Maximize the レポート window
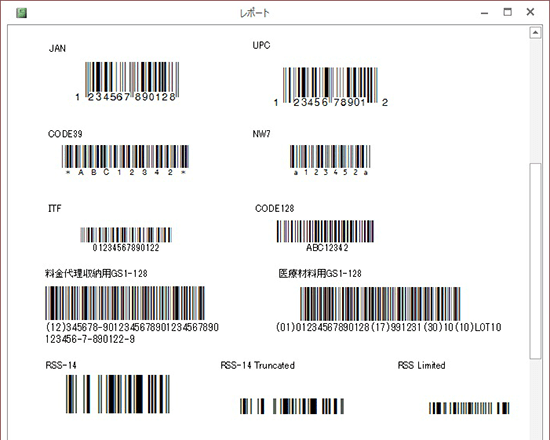550x440 pixels. click(x=507, y=12)
